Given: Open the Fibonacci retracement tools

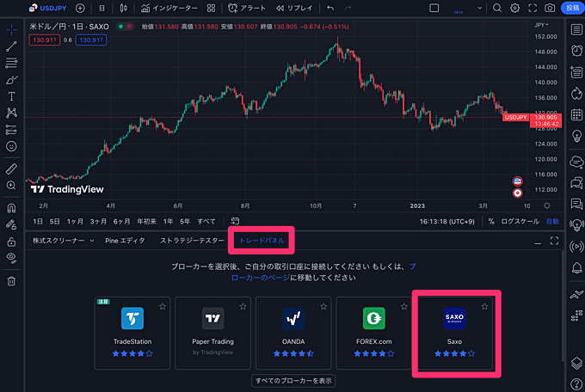Looking at the screenshot, I should (11, 63).
